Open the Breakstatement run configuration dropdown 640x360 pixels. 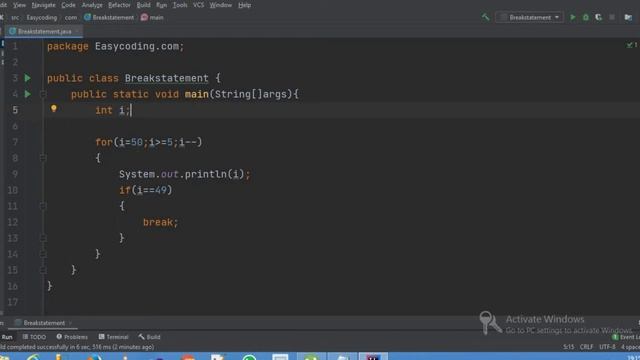(x=529, y=17)
